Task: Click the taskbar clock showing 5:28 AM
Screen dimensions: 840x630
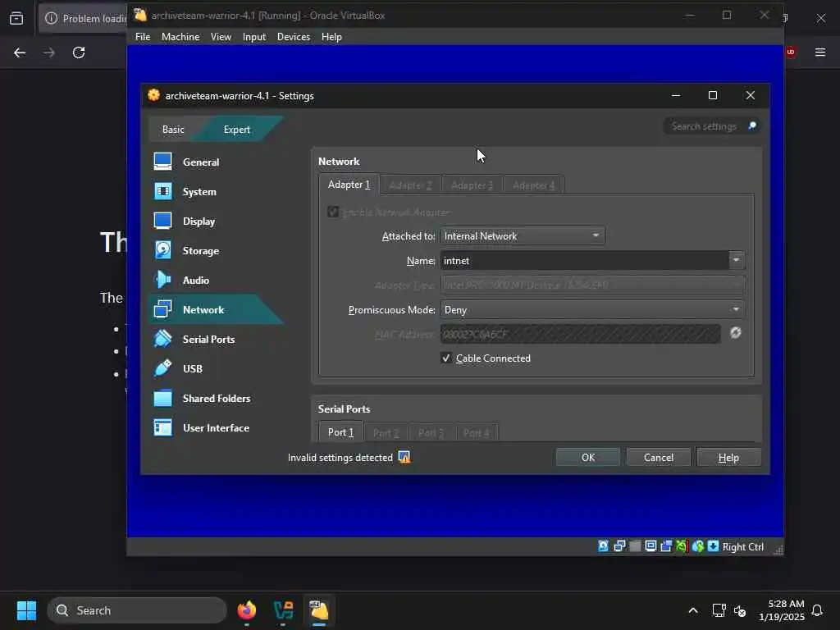Action: (782, 610)
